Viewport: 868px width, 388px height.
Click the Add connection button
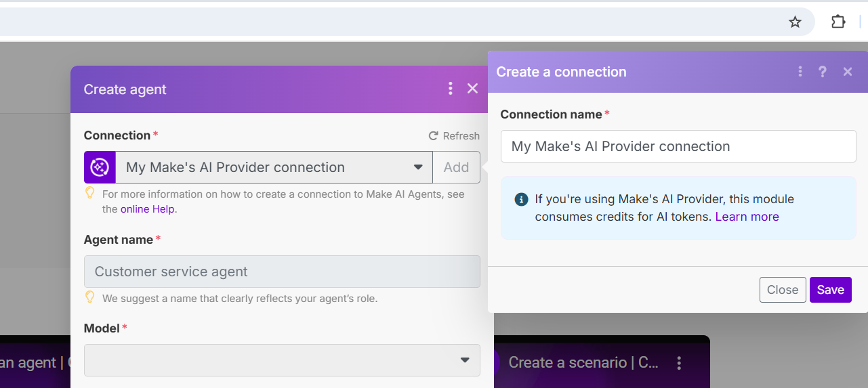click(456, 167)
